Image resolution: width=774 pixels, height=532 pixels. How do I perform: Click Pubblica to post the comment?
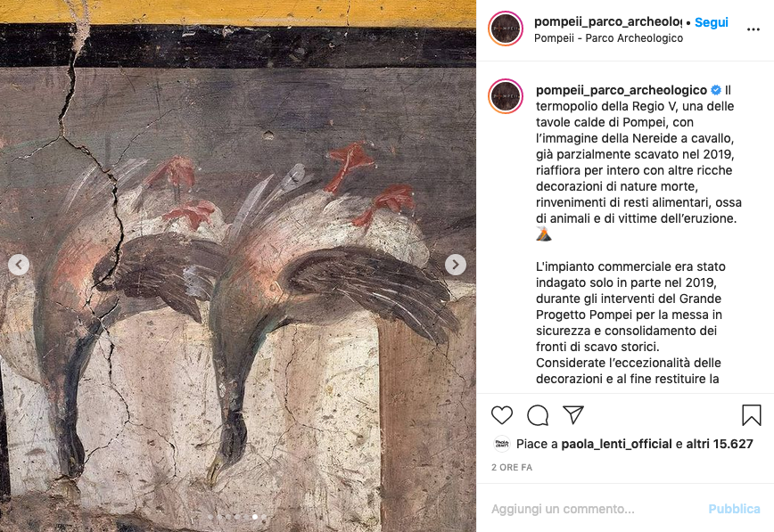[734, 508]
